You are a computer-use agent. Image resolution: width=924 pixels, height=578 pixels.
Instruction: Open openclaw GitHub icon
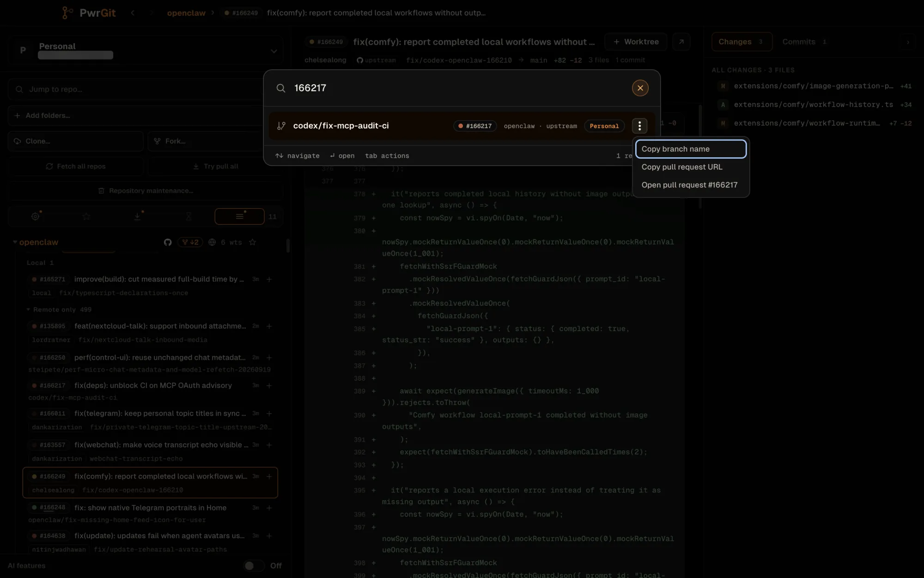pos(168,242)
